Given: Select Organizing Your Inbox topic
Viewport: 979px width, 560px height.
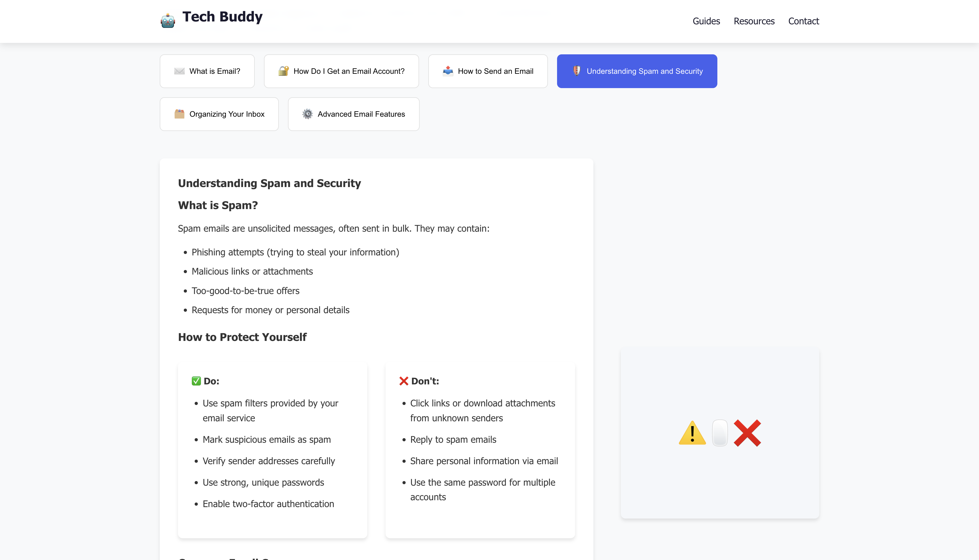Looking at the screenshot, I should tap(227, 114).
